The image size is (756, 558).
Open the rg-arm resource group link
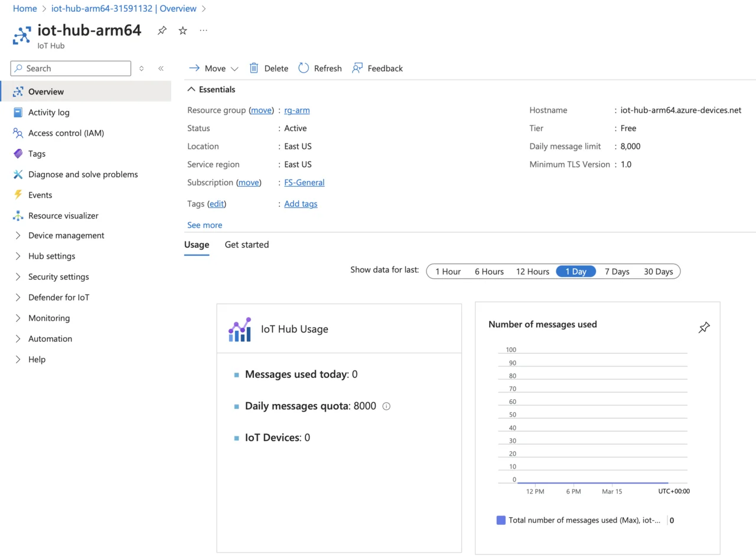[x=296, y=110]
